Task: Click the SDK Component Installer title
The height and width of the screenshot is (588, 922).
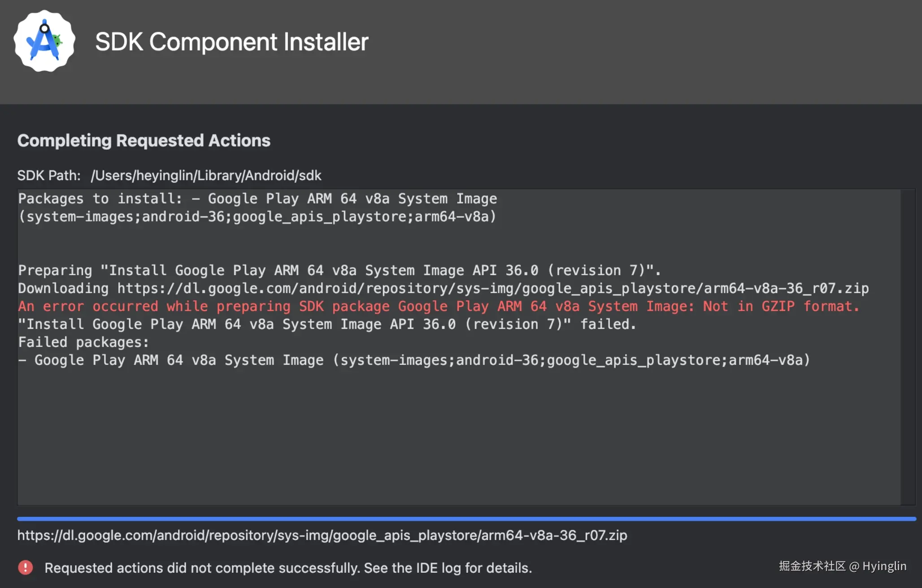Action: 231,42
